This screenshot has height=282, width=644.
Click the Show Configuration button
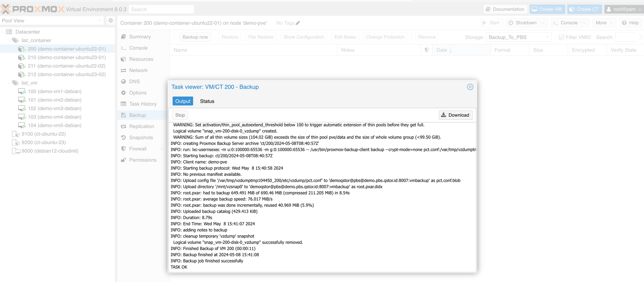tap(304, 37)
